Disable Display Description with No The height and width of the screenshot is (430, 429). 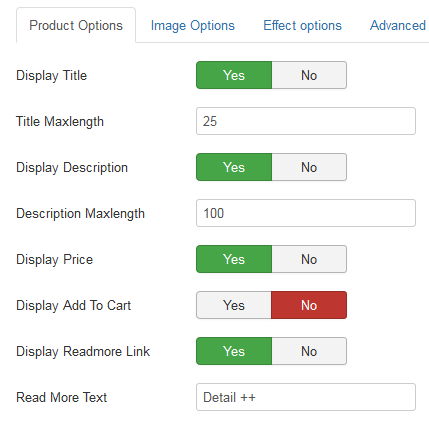tap(309, 167)
